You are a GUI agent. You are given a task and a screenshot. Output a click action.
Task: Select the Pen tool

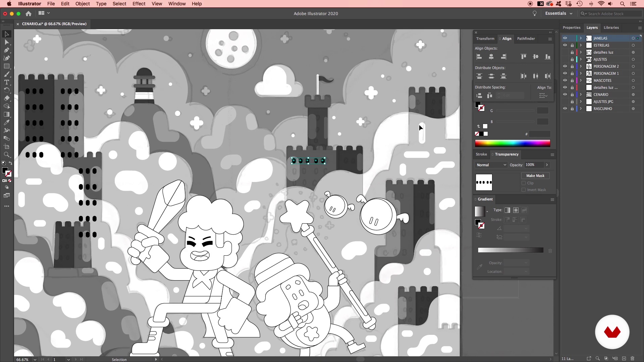[6, 50]
